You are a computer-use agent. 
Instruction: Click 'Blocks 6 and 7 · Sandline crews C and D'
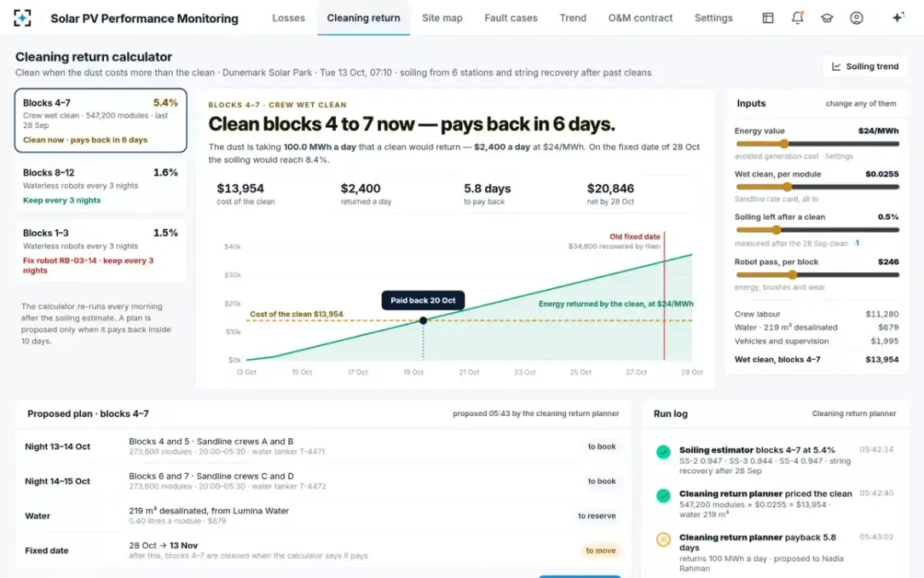pos(212,476)
